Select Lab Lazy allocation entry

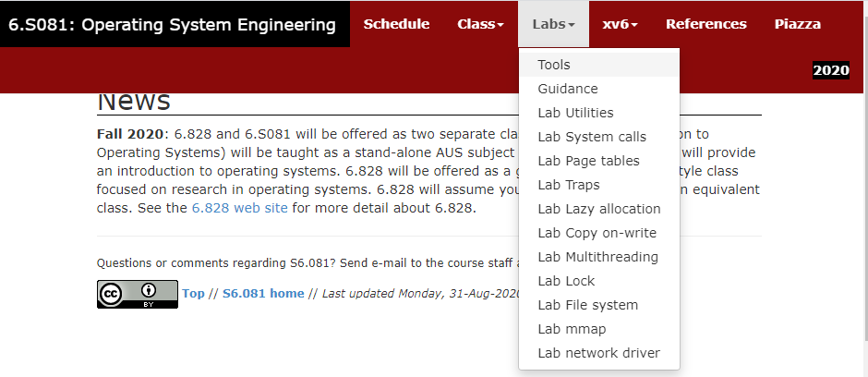click(x=599, y=209)
